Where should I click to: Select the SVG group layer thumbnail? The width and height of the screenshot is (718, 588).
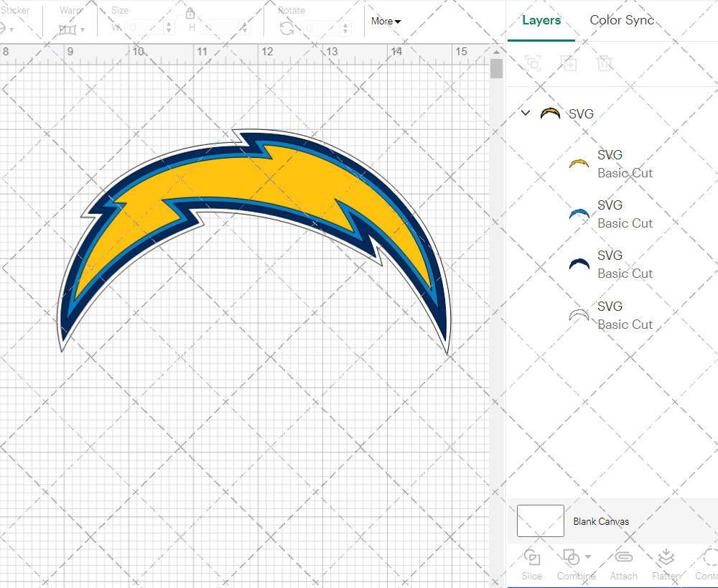point(550,113)
